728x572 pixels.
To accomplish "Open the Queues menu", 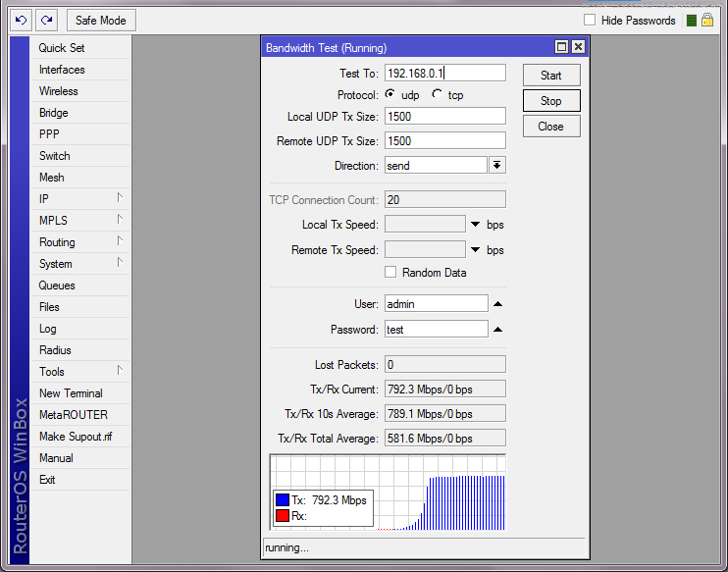I will pos(79,286).
